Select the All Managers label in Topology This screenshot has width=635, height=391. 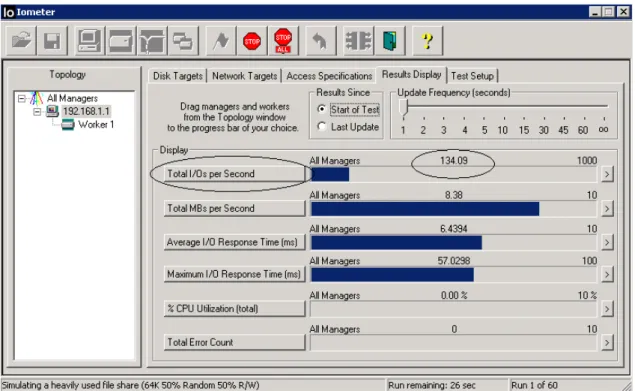click(x=72, y=98)
